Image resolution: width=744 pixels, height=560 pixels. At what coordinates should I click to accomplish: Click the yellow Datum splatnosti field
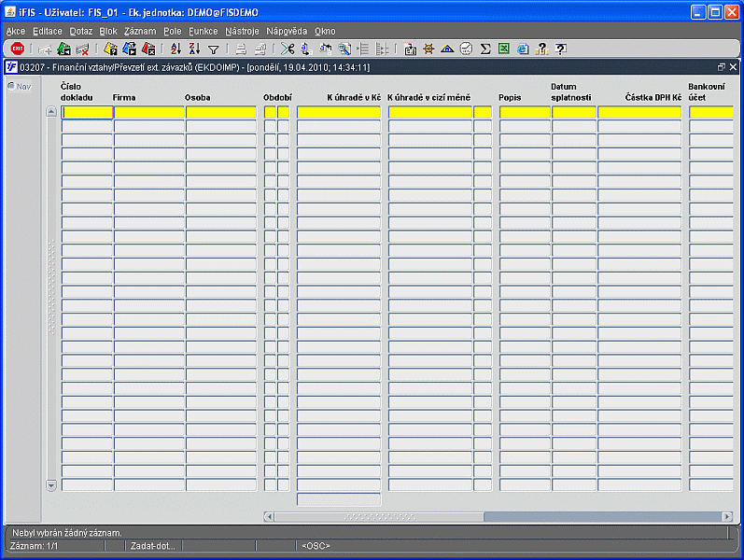point(574,112)
